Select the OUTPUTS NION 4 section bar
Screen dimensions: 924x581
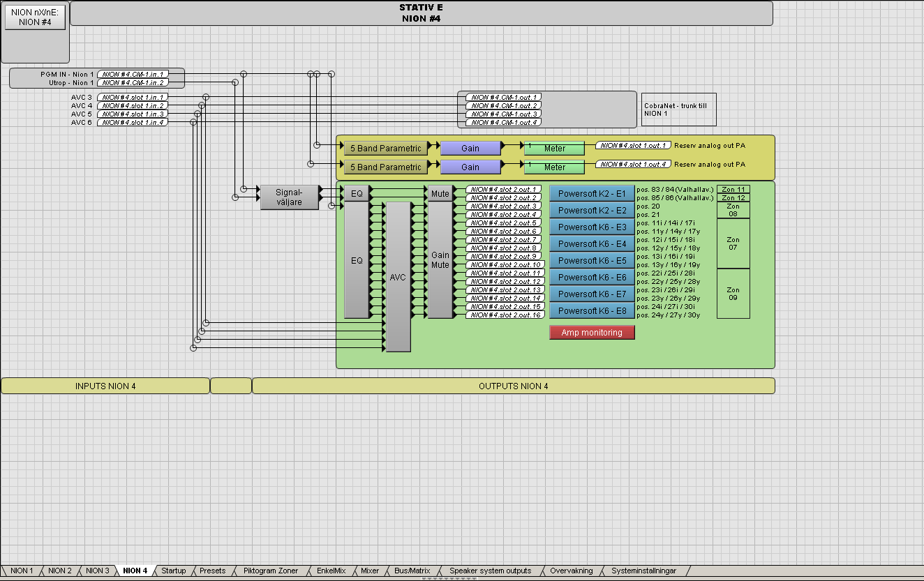[513, 386]
